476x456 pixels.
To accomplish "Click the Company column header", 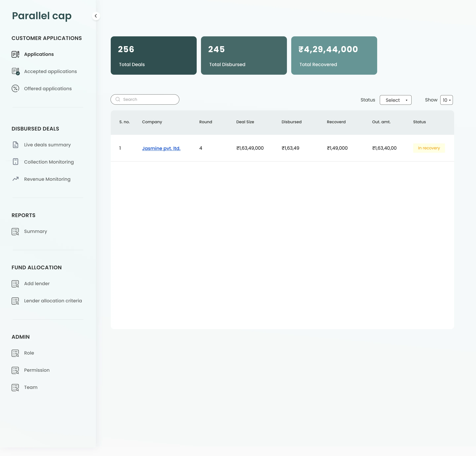I will (x=152, y=122).
